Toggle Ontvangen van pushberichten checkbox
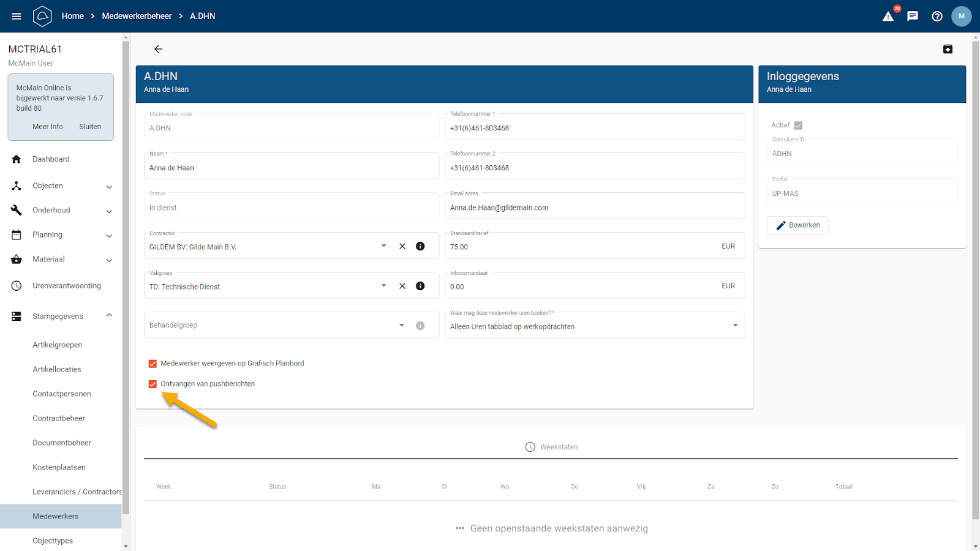Screen dimensions: 980x551 click(153, 384)
